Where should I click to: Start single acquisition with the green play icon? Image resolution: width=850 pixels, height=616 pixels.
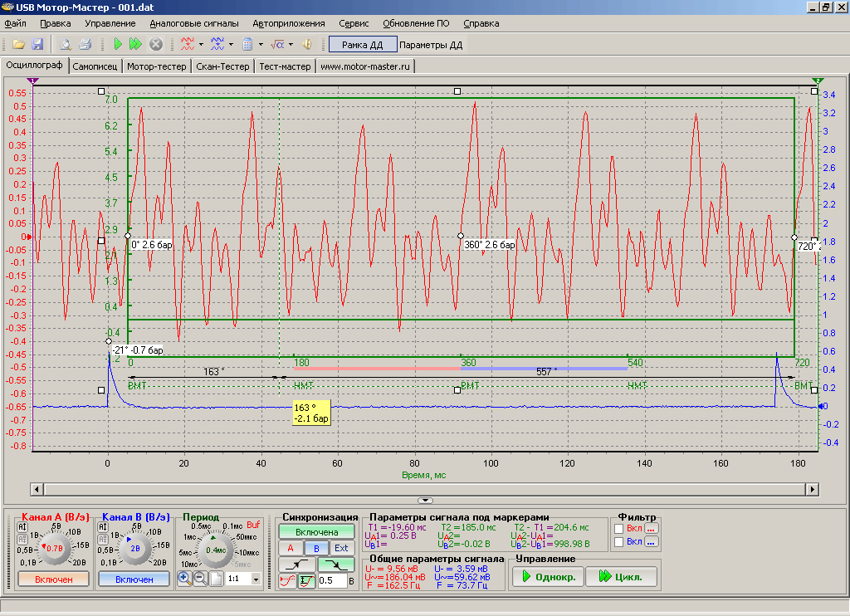(x=118, y=45)
